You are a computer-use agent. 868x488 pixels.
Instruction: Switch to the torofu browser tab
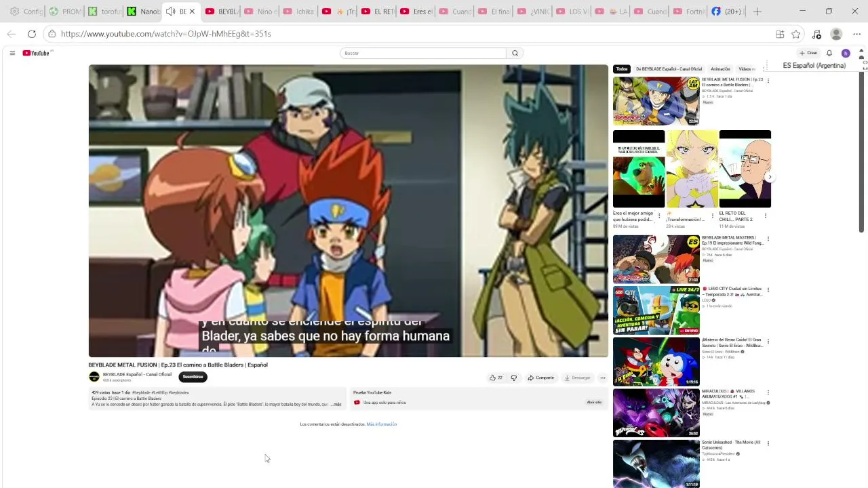pos(104,12)
